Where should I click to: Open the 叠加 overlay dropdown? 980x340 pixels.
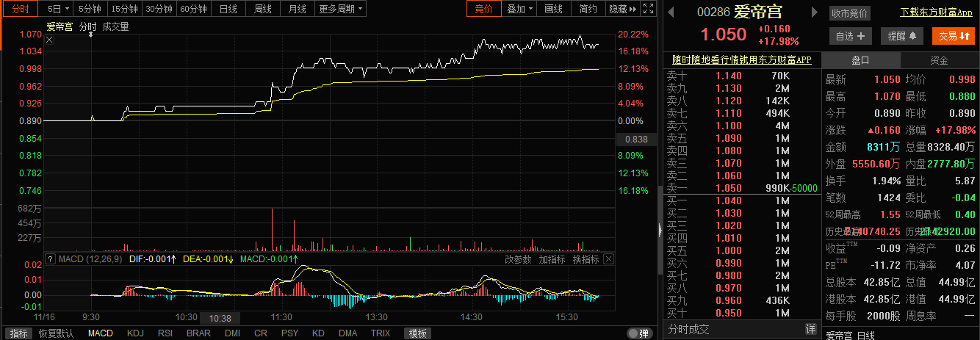[x=520, y=10]
